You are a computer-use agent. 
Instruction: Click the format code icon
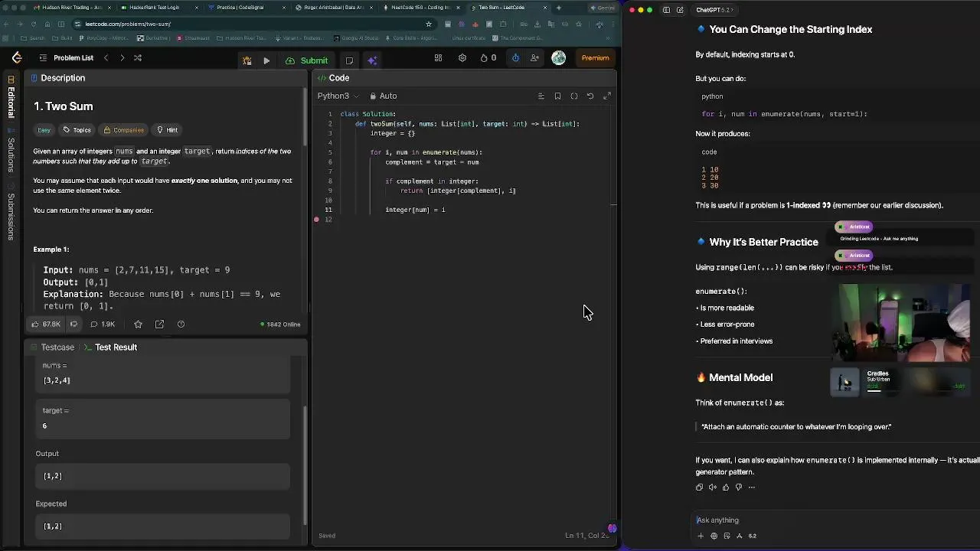click(541, 96)
